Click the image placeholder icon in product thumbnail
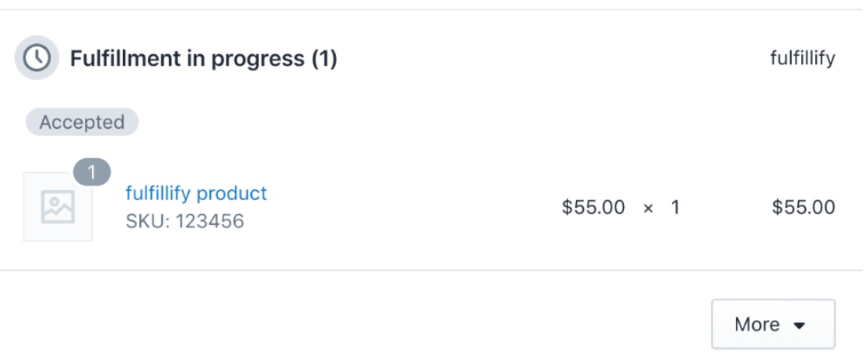 [57, 207]
